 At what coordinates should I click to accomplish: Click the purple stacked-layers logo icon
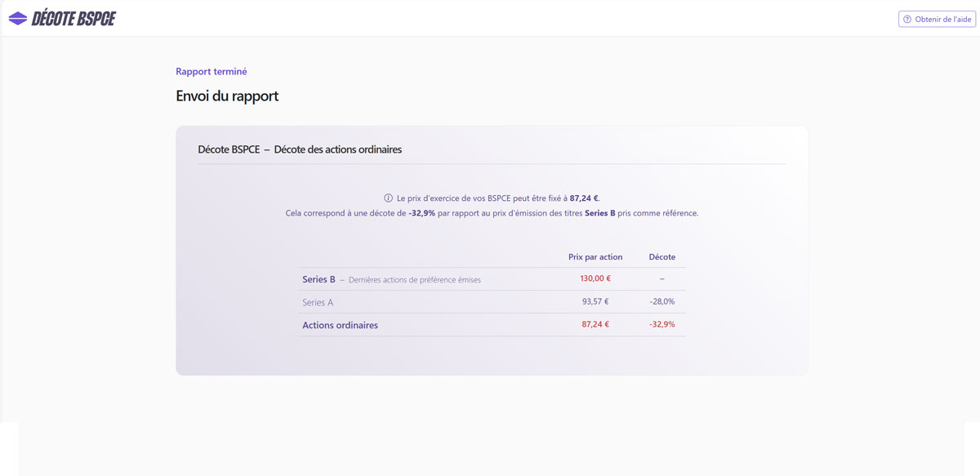(x=18, y=18)
